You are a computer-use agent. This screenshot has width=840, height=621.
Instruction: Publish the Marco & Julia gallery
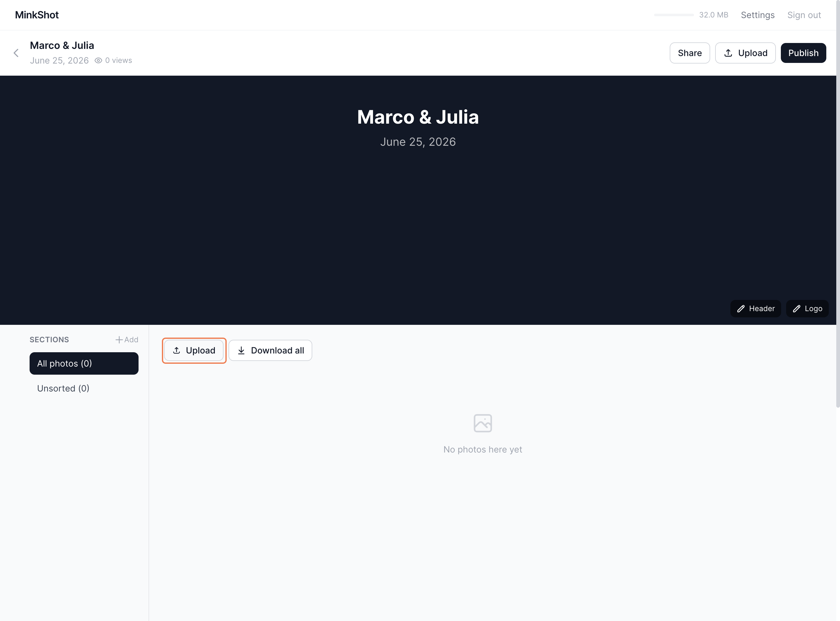click(x=803, y=53)
